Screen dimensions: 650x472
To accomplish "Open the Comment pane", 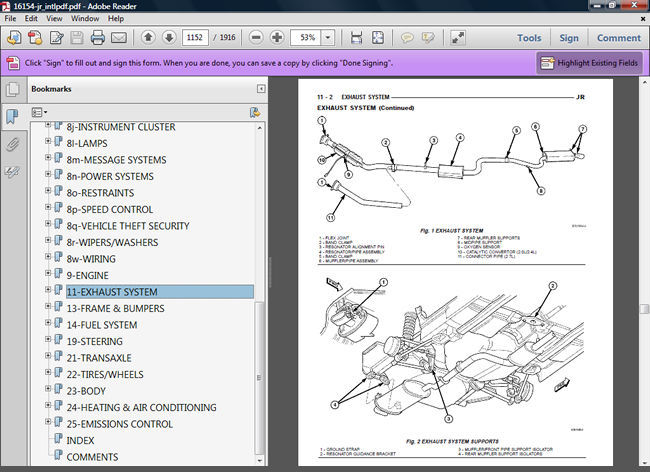I will [619, 38].
